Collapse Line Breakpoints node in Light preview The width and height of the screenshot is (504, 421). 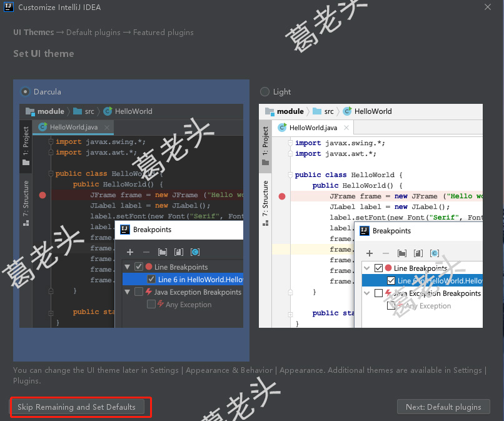pos(367,268)
